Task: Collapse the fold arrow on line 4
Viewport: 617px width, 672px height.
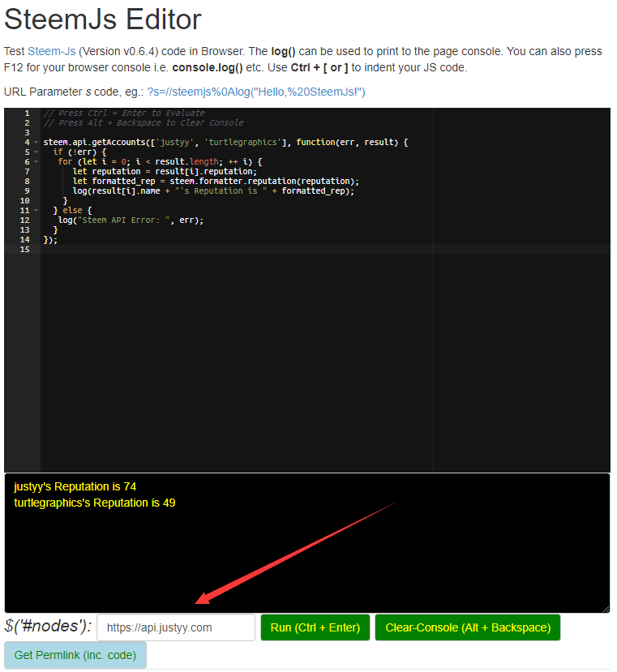Action: [36, 142]
